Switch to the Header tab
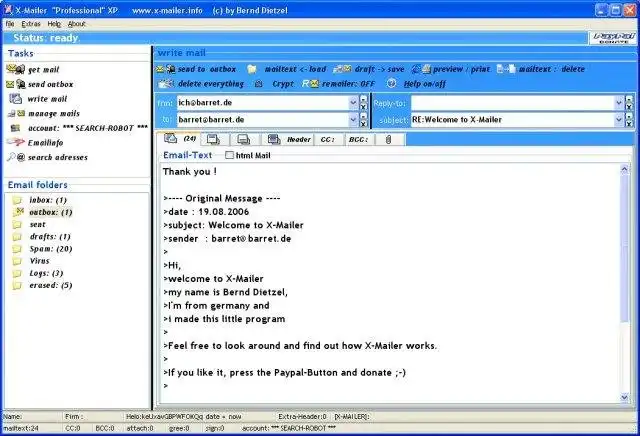640x436 pixels. coord(289,139)
